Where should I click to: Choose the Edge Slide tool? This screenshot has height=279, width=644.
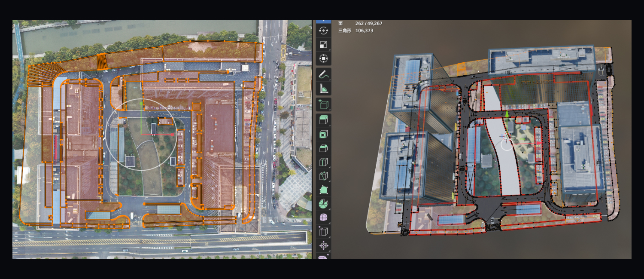pyautogui.click(x=323, y=232)
